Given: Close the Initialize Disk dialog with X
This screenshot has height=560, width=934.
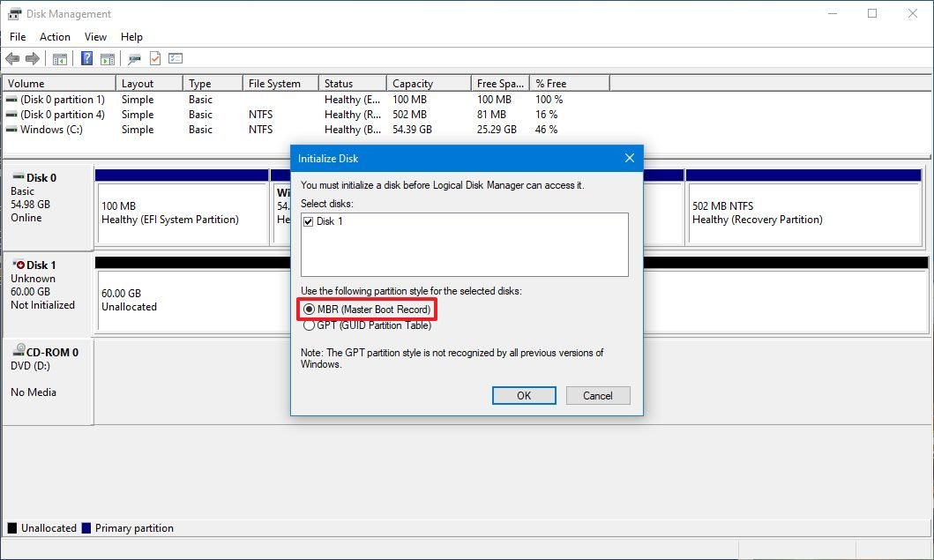Looking at the screenshot, I should 629,159.
